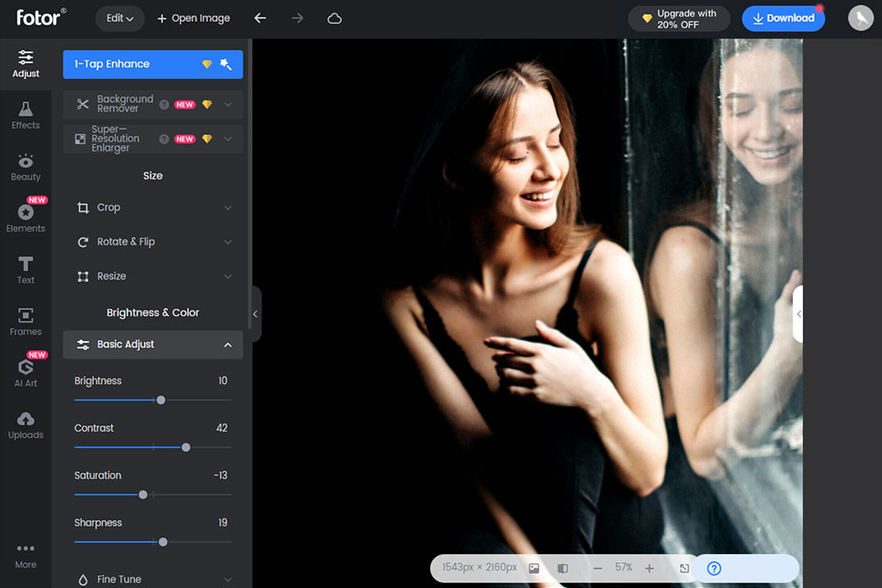The height and width of the screenshot is (588, 882).
Task: Click Upgrade with 20% OFF
Action: [679, 18]
